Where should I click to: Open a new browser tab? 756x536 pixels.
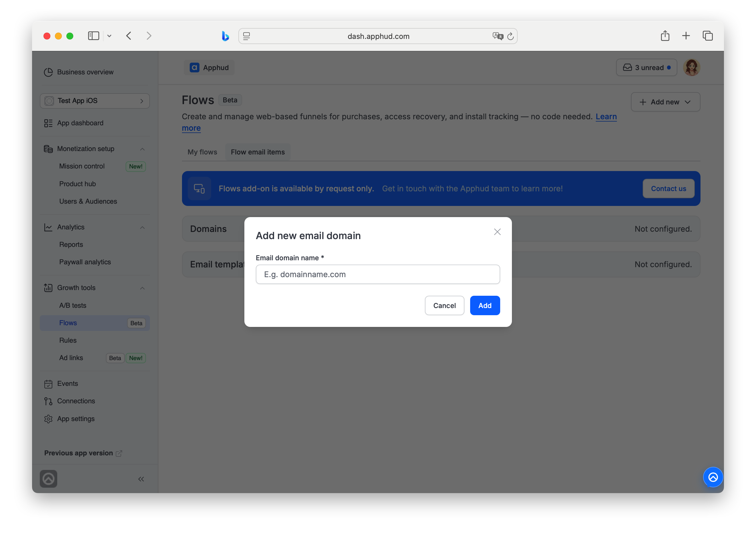[686, 36]
